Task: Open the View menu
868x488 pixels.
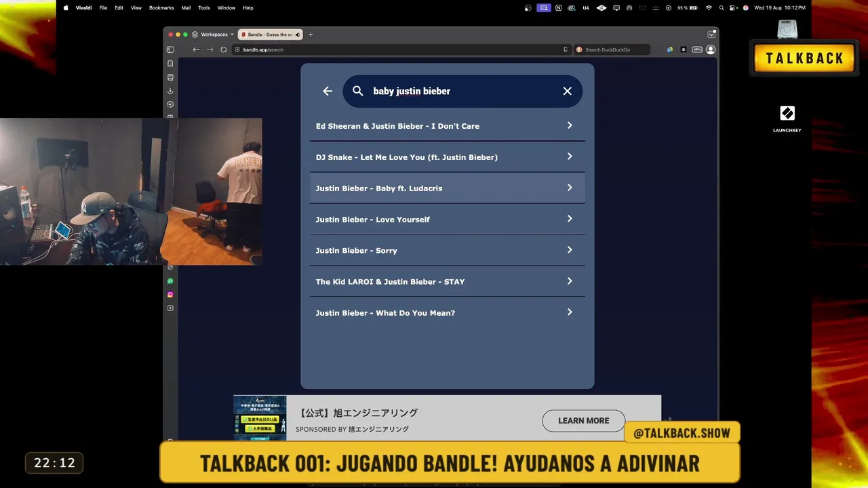Action: click(136, 8)
